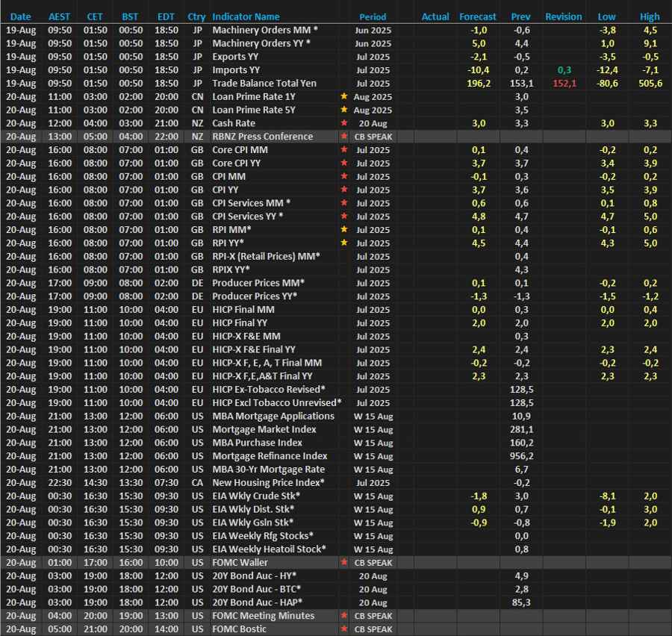Click the yellow star beside RPI YY*

tap(344, 243)
